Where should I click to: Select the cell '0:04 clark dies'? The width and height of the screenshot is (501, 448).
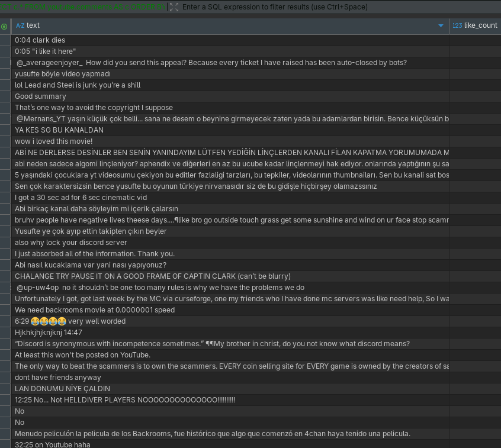pyautogui.click(x=230, y=40)
